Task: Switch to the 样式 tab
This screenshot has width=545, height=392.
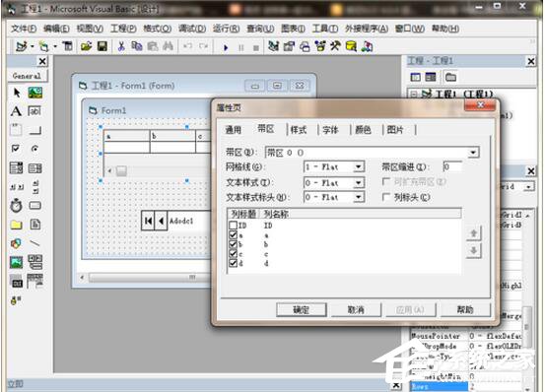Action: point(299,130)
